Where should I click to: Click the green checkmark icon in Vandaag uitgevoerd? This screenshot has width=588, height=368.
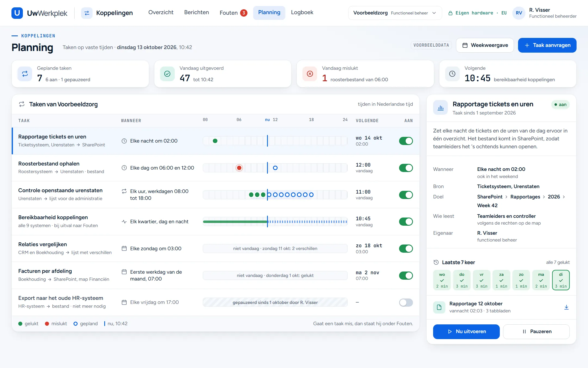pyautogui.click(x=167, y=74)
